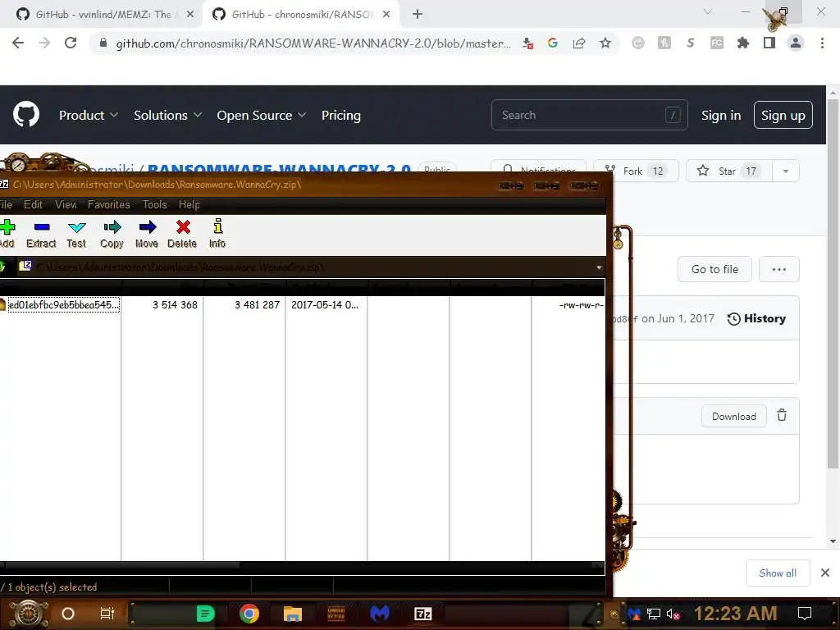Click the Go to file button
This screenshot has height=630, width=840.
click(x=714, y=269)
